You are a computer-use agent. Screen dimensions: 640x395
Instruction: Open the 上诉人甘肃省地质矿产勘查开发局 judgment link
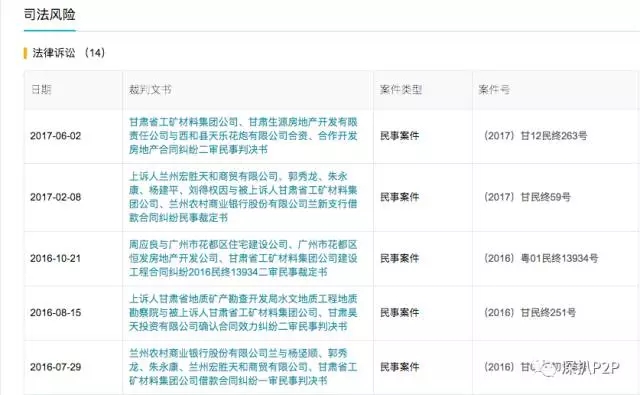(x=243, y=313)
